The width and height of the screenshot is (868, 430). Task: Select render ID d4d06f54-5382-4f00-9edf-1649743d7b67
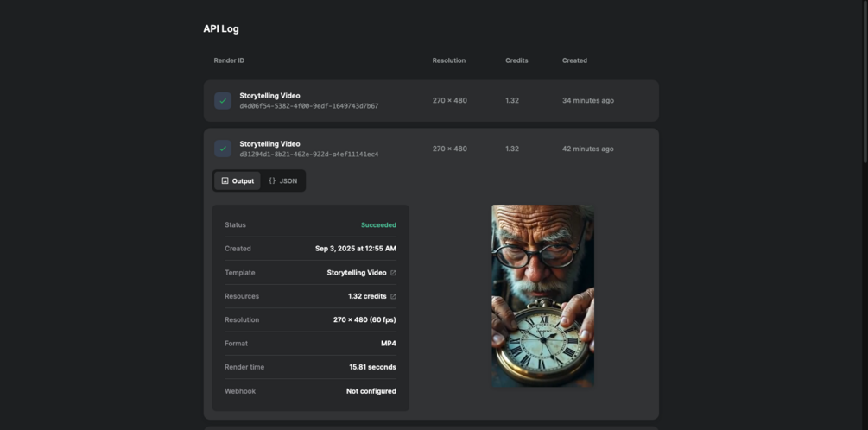point(309,106)
